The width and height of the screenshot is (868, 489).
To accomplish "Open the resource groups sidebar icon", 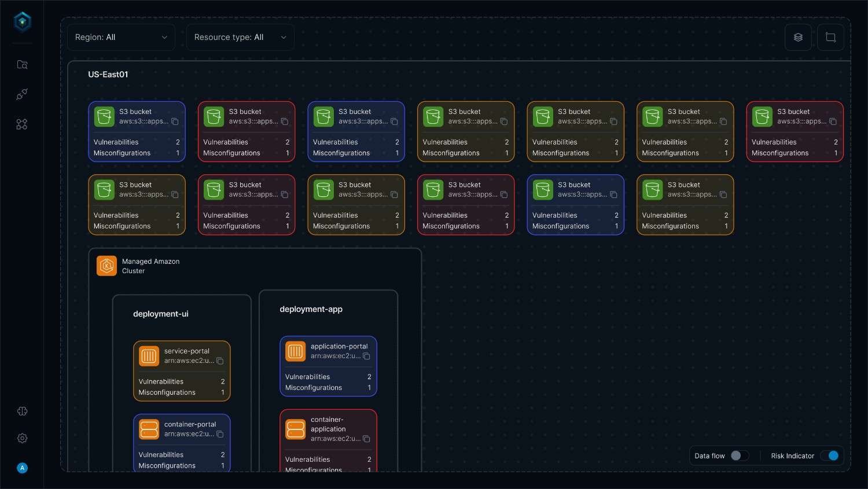I will 22,124.
